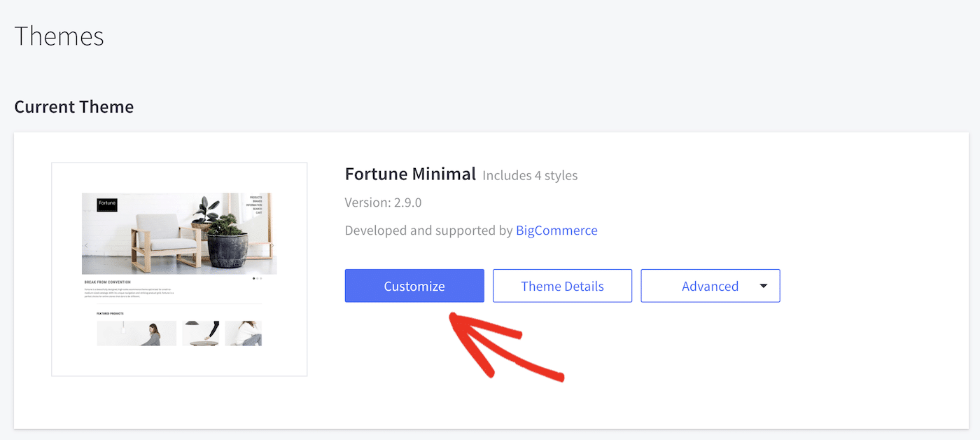Click the middle featured product image

click(199, 333)
